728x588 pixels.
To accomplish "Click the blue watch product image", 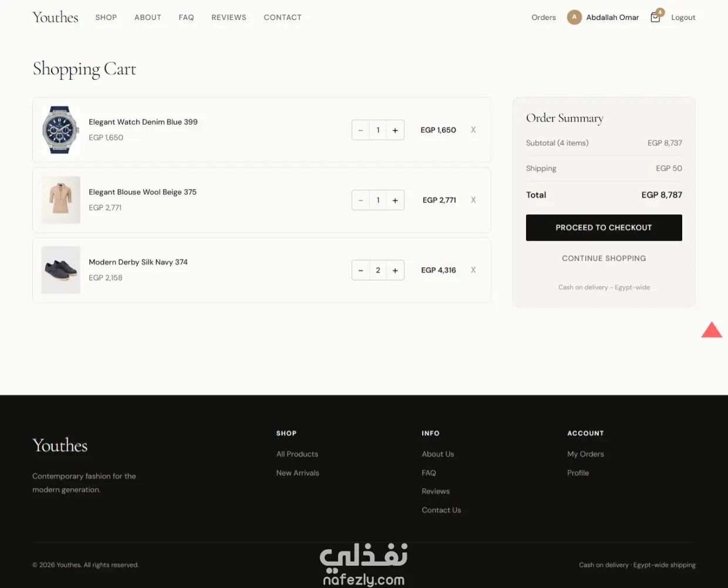I will [61, 130].
